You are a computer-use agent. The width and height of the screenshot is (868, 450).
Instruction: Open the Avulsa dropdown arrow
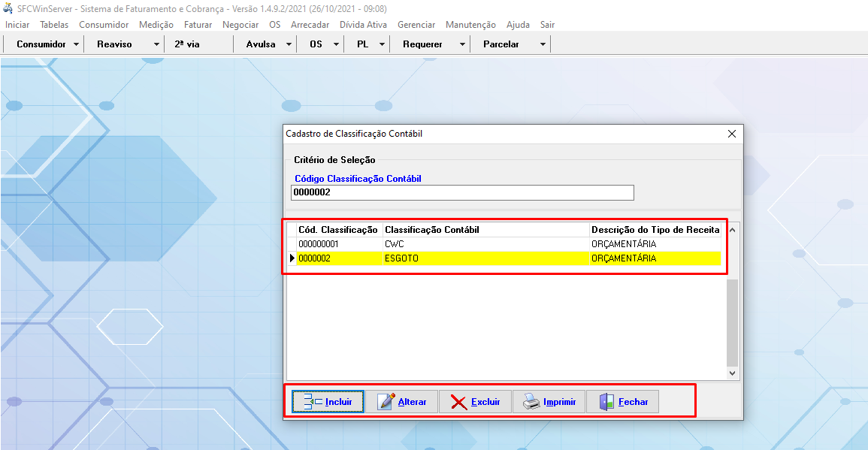pos(289,44)
